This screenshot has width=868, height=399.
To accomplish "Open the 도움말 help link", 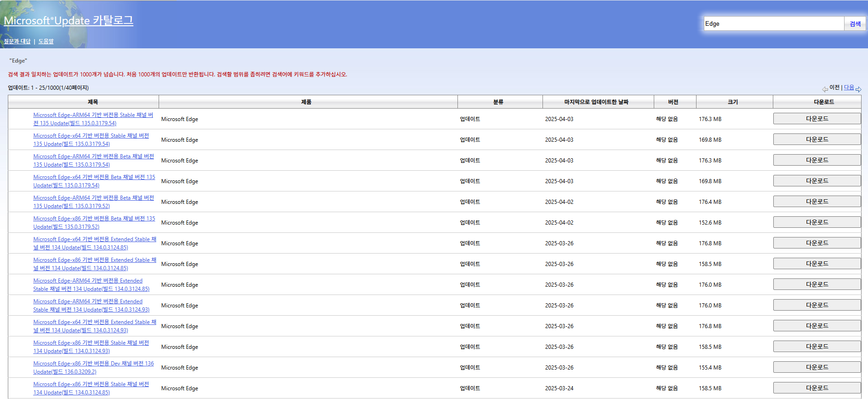I will pyautogui.click(x=46, y=41).
